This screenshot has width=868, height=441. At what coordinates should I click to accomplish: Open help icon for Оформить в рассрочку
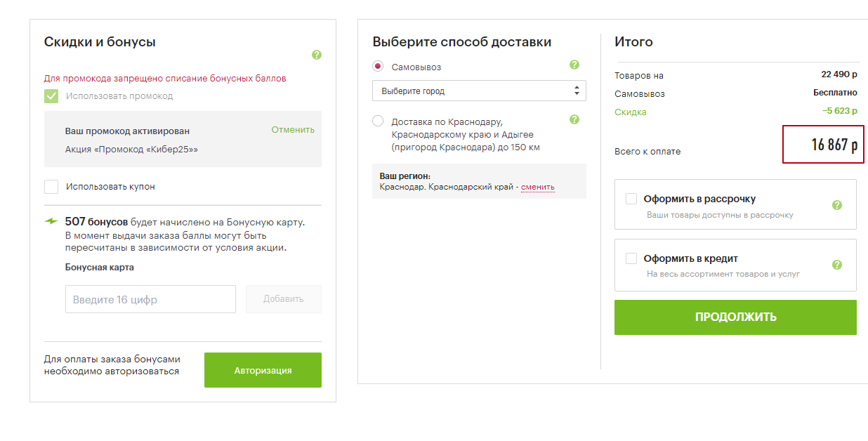[x=836, y=205]
